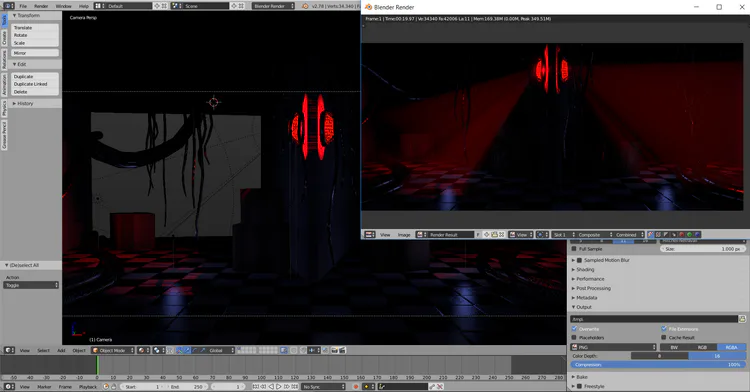Enable the Freestyle checkbox
The width and height of the screenshot is (750, 392).
pyautogui.click(x=579, y=386)
